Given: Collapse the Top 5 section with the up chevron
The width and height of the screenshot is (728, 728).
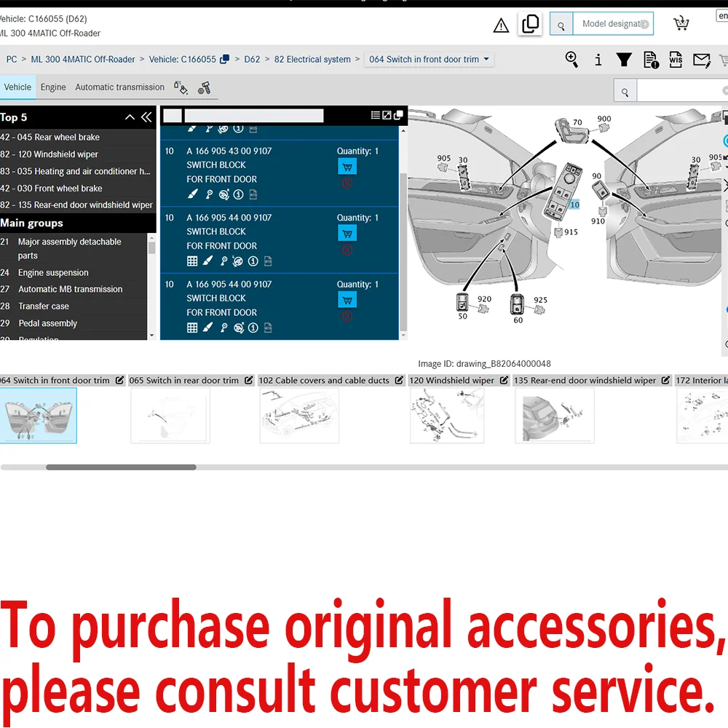Looking at the screenshot, I should click(130, 117).
